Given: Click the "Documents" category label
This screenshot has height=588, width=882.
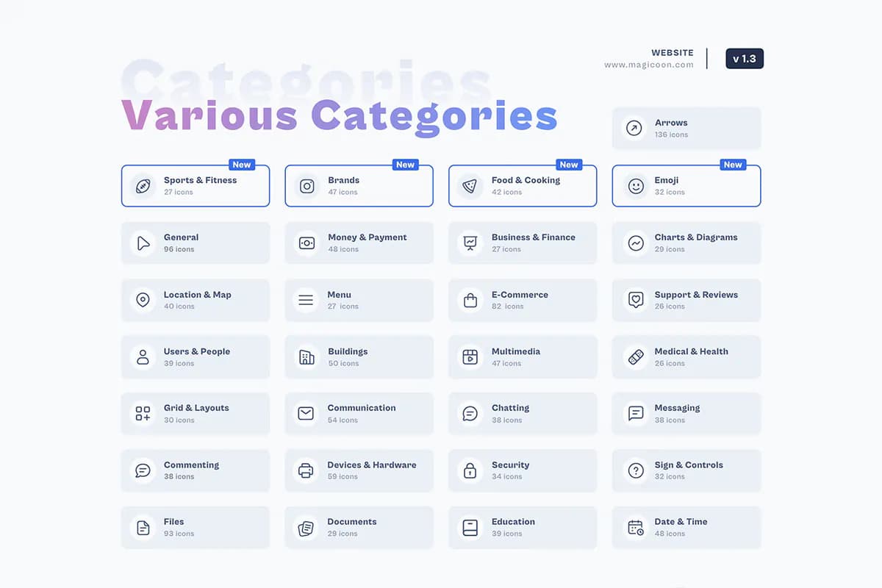Looking at the screenshot, I should click(352, 522).
